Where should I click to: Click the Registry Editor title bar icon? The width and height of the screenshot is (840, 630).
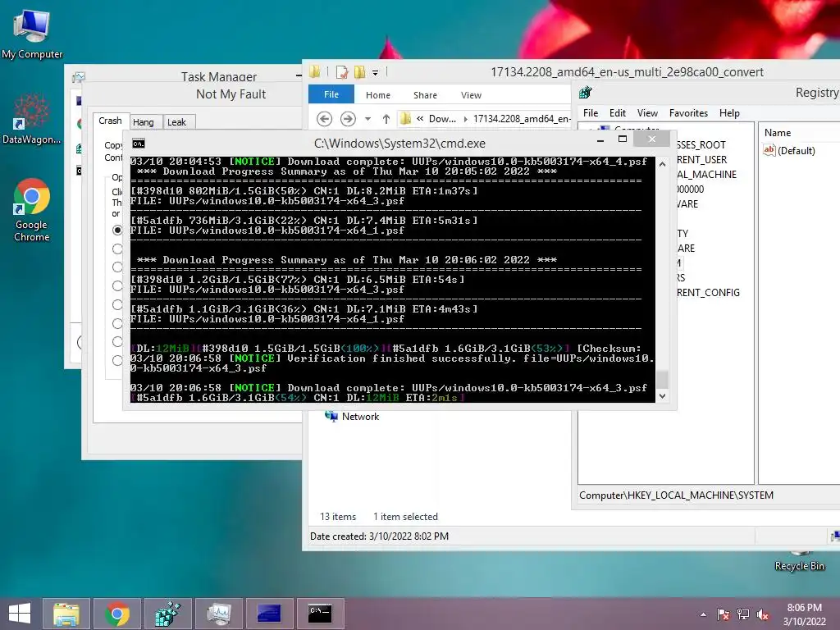click(x=586, y=93)
